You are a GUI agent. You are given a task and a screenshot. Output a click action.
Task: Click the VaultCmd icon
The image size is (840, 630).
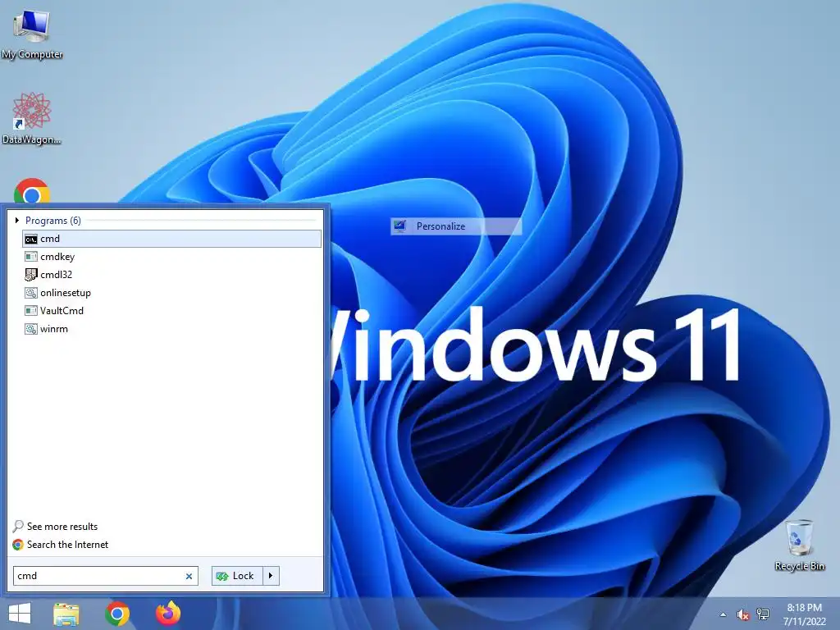31,311
